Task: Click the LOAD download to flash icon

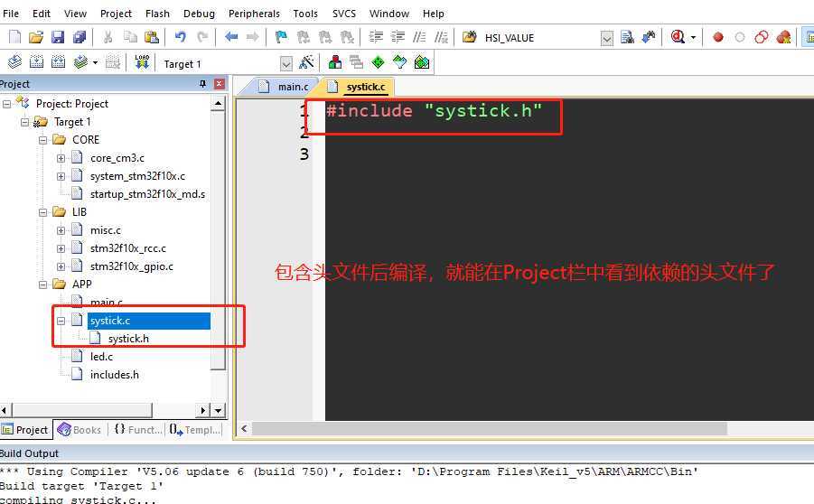Action: (142, 63)
